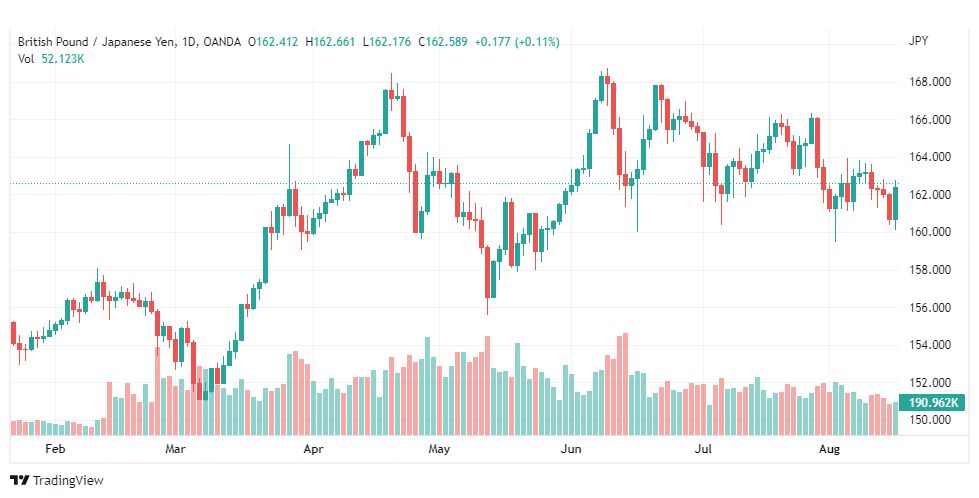This screenshot has width=979, height=498.
Task: Click the 168.000 price axis label
Action: tap(930, 82)
